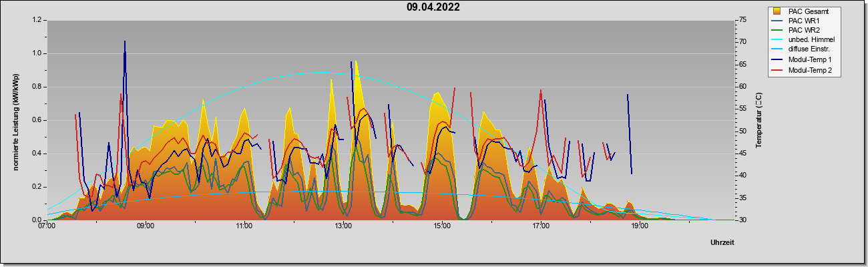
Task: Click the chart title 09.04.2022
Action: coord(433,7)
